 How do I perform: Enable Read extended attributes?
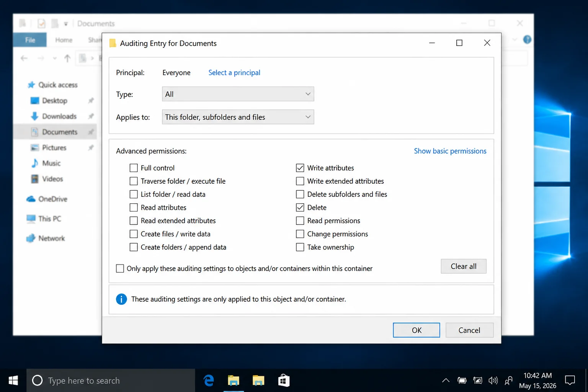pos(134,220)
